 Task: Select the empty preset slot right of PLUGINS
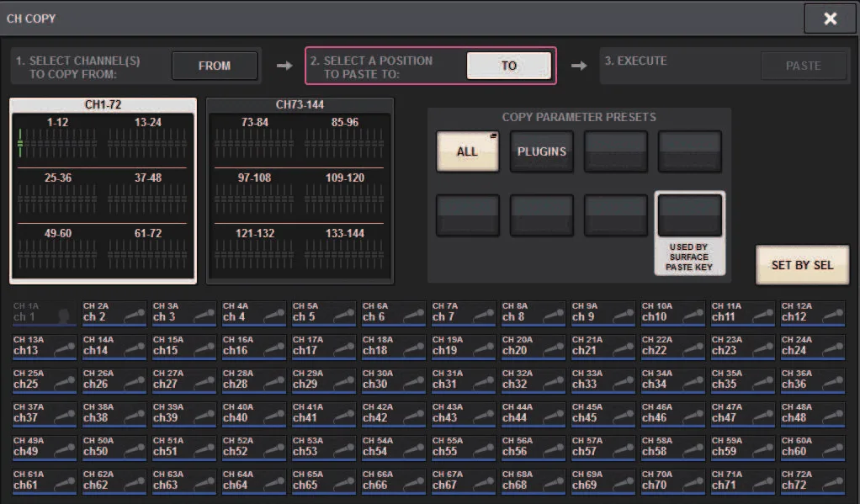pos(615,151)
